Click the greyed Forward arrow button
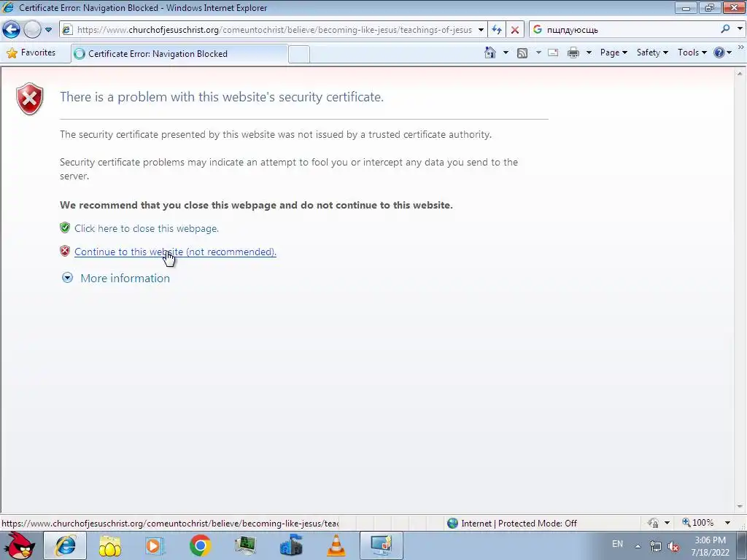This screenshot has height=560, width=747. coord(32,29)
